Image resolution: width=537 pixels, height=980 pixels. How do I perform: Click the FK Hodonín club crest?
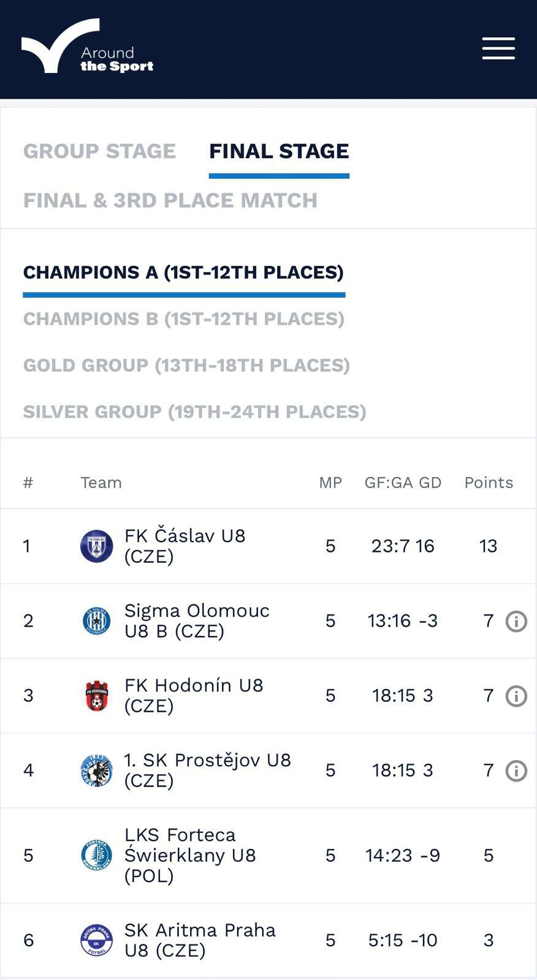[97, 696]
